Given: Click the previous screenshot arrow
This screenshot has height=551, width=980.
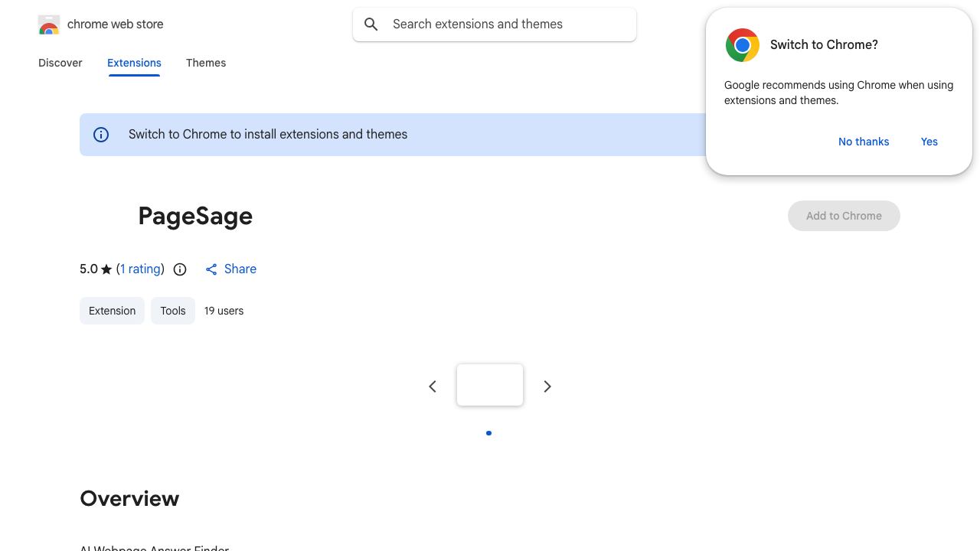Looking at the screenshot, I should tap(433, 386).
